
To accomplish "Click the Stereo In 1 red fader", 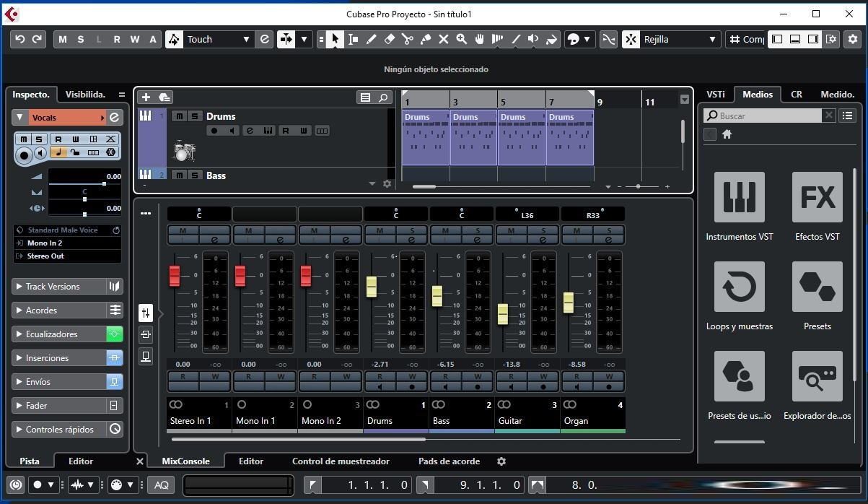I will coord(175,276).
